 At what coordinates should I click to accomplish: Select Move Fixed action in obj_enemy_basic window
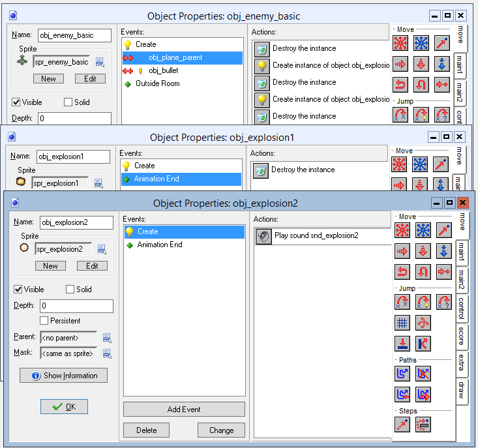(x=400, y=43)
